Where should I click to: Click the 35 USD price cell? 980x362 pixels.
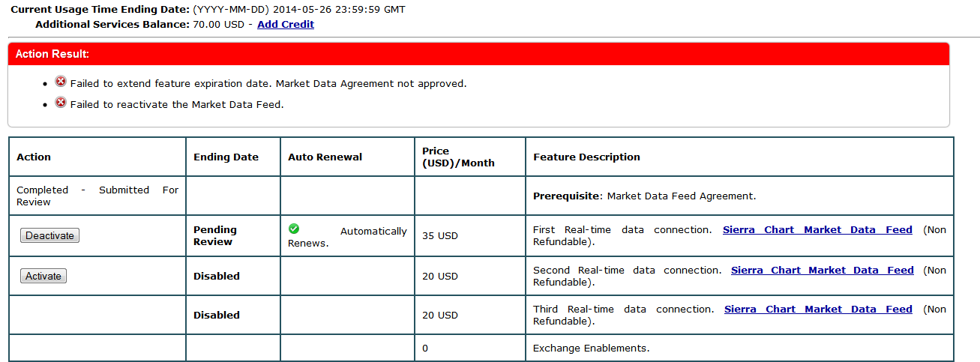440,236
